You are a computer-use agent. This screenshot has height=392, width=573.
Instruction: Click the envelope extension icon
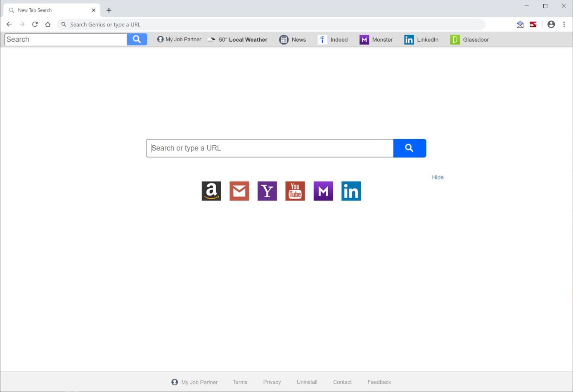point(520,24)
